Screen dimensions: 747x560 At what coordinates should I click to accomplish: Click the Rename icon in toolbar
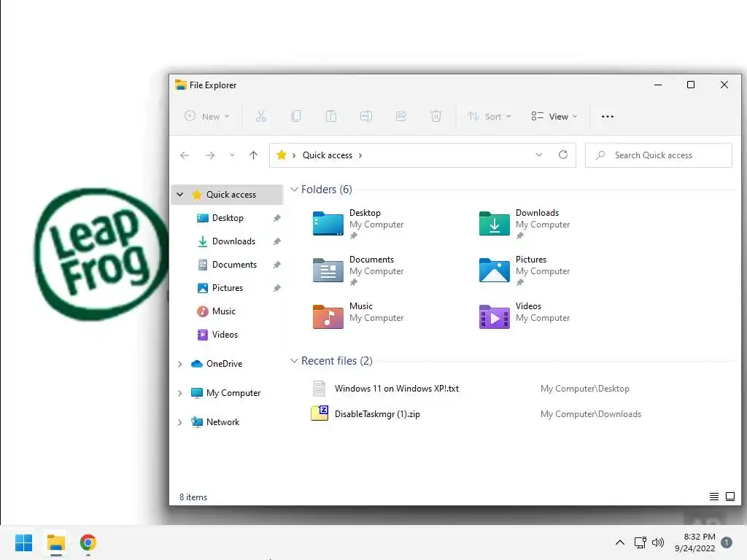pos(366,116)
